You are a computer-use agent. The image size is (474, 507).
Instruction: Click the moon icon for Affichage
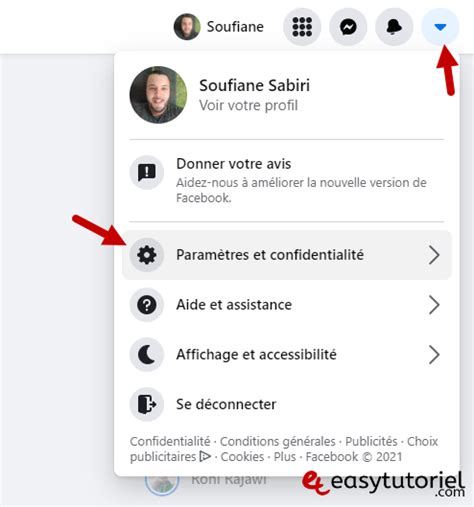click(147, 354)
